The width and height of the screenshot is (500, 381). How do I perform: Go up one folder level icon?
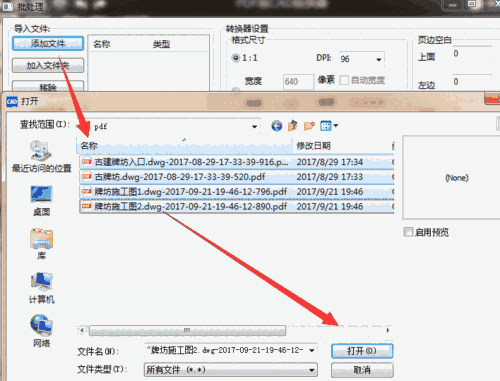tap(293, 126)
